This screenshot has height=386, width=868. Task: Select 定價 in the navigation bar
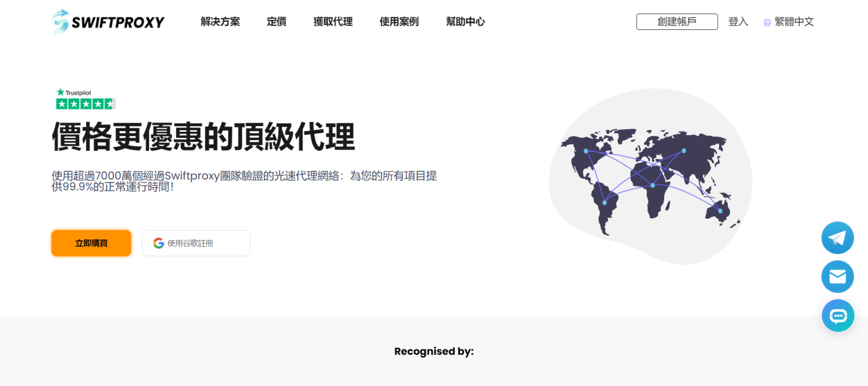click(276, 21)
